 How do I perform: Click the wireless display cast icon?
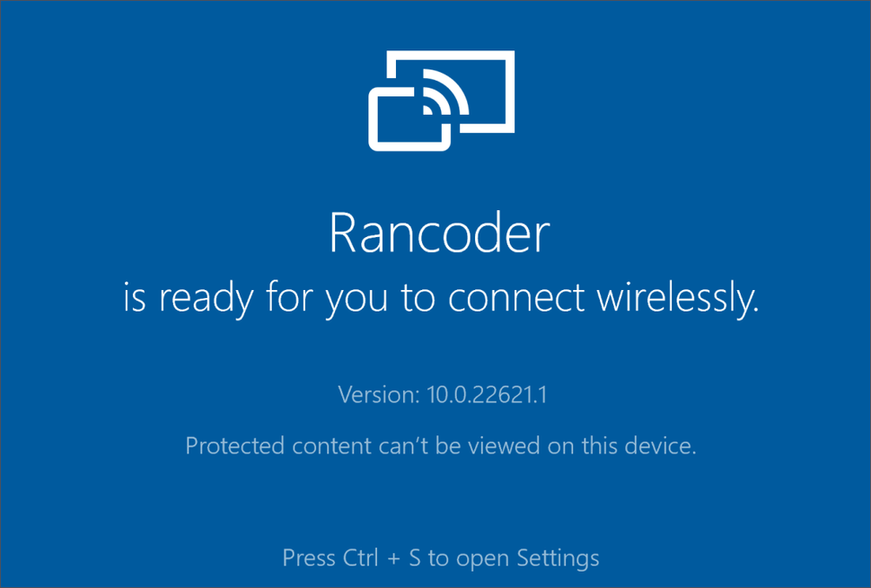(441, 100)
